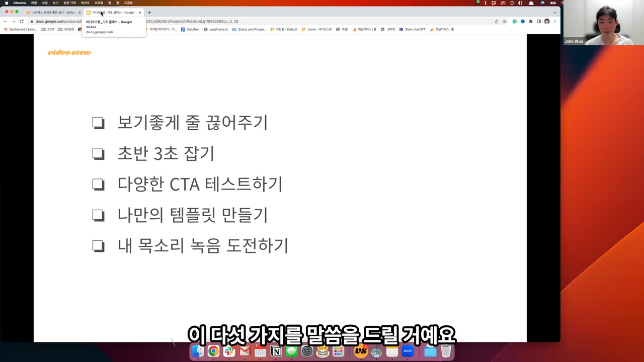The image size is (644, 362).
Task: Open Notion from the dock
Action: coord(276,351)
